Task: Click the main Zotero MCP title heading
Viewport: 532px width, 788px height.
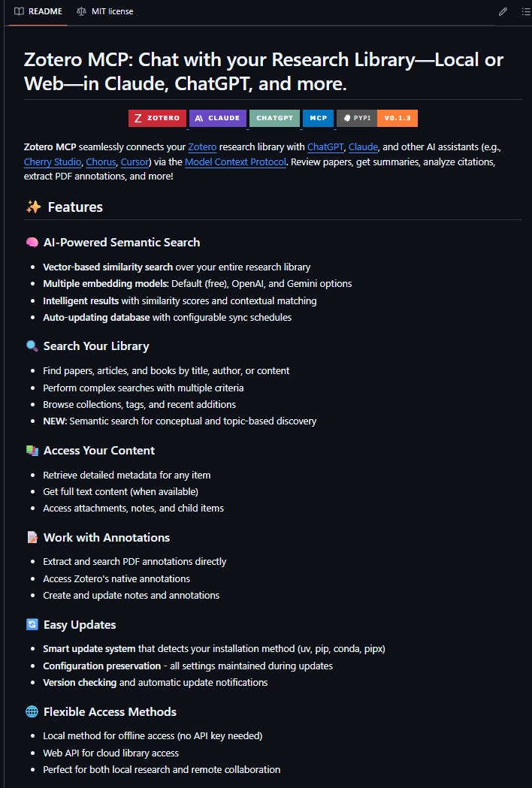Action: (264, 71)
